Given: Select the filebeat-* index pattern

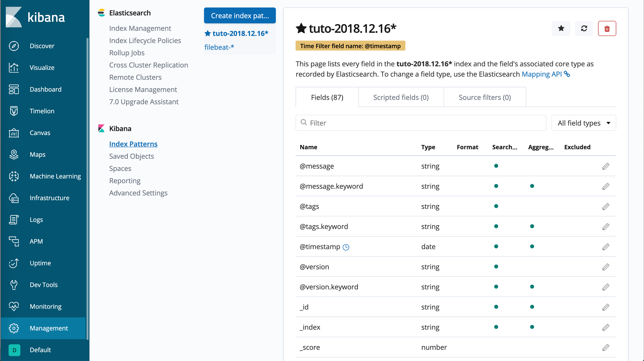Looking at the screenshot, I should point(219,47).
